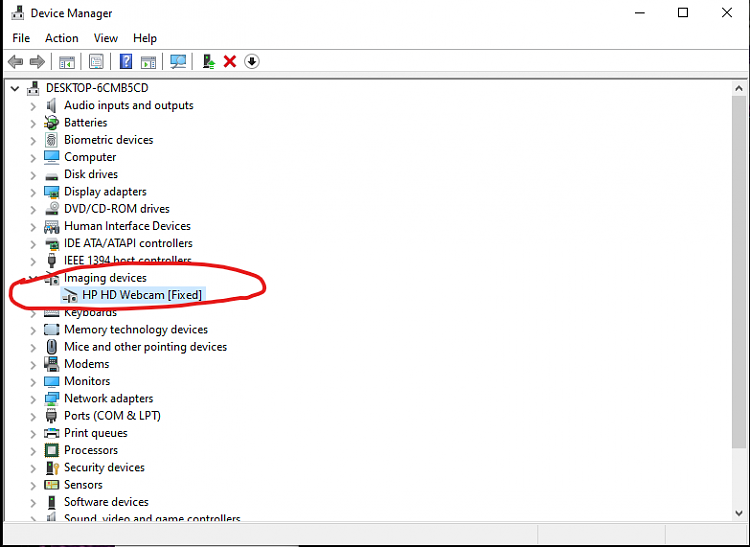Viewport: 750px width, 547px height.
Task: Select the Network adapters label
Action: click(x=109, y=398)
